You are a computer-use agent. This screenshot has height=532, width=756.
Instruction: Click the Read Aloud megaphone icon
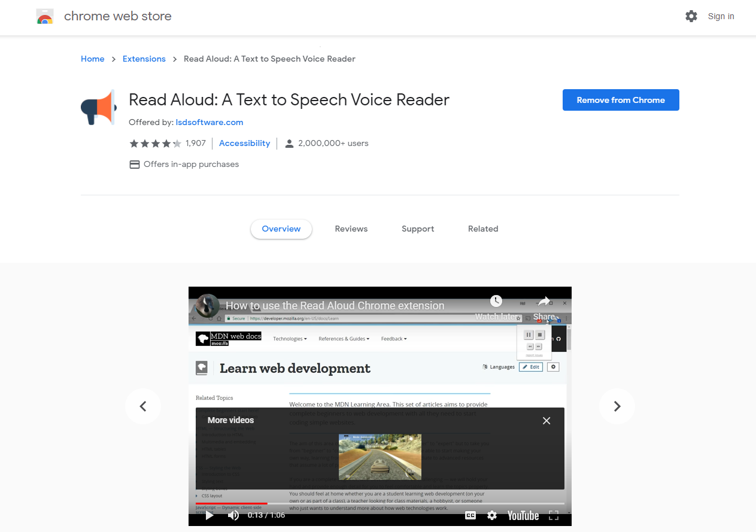(98, 108)
